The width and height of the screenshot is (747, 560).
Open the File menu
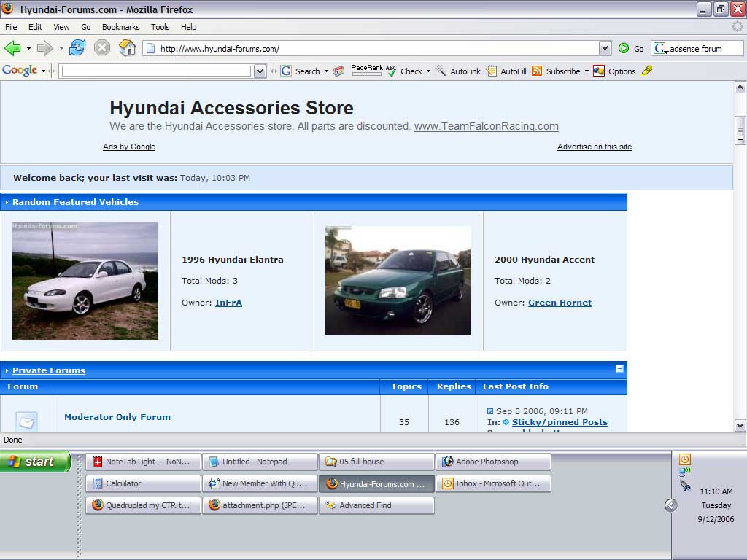tap(11, 27)
